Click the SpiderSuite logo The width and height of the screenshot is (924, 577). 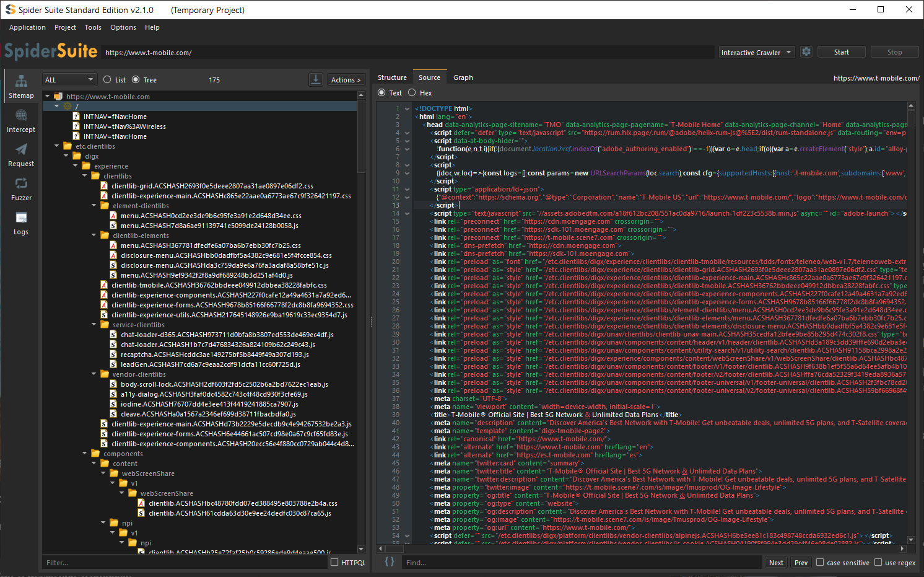pyautogui.click(x=51, y=51)
